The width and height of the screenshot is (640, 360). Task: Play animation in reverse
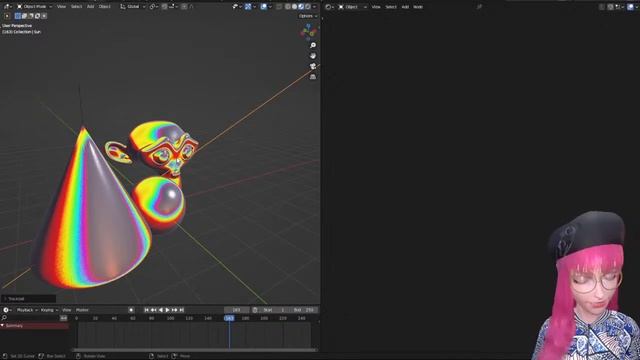(x=160, y=310)
